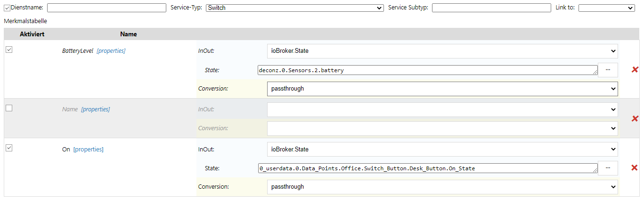Open On characteristic Conversion dropdown
This screenshot has height=200, width=644.
point(442,187)
